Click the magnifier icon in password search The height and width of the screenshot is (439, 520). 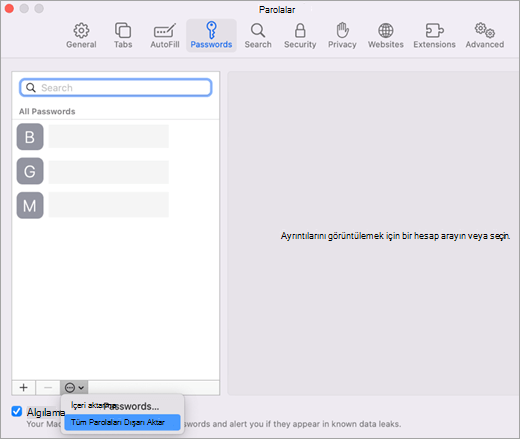[x=31, y=88]
